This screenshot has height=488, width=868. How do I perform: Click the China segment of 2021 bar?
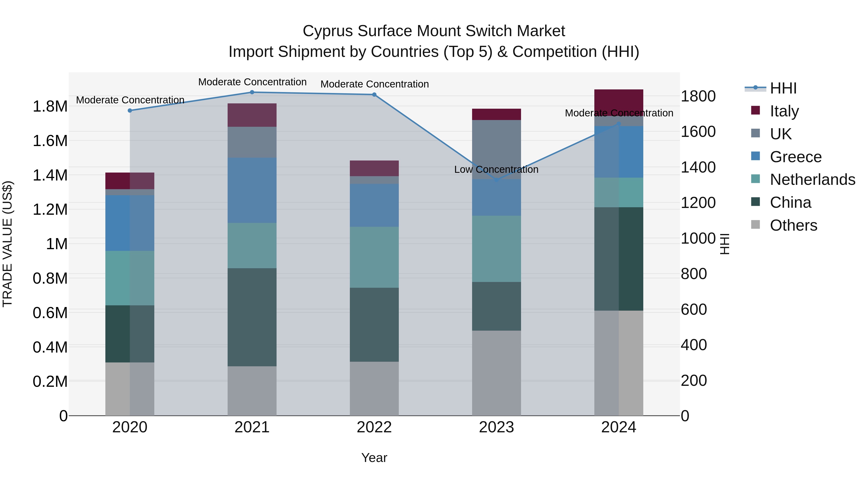pyautogui.click(x=252, y=317)
